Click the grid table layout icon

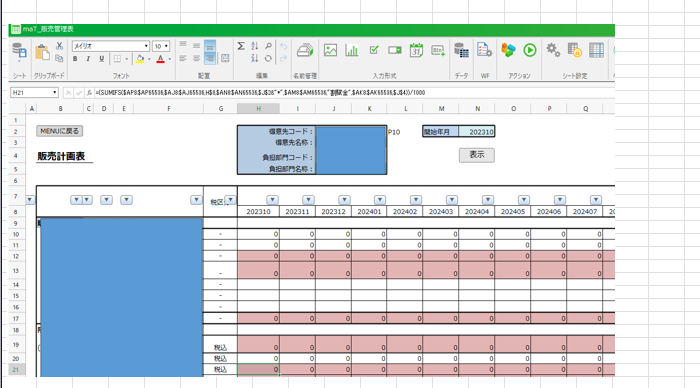tap(596, 50)
